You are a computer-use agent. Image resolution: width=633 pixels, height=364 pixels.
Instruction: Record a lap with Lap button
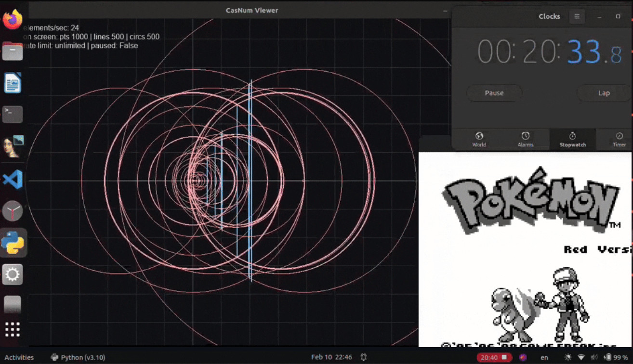(x=604, y=93)
